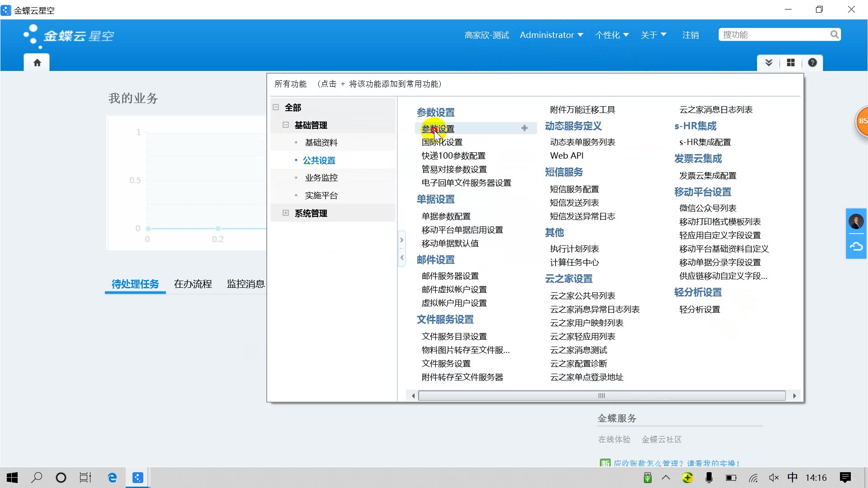Click the user avatar on the right side panel
This screenshot has width=868, height=488.
pyautogui.click(x=856, y=221)
